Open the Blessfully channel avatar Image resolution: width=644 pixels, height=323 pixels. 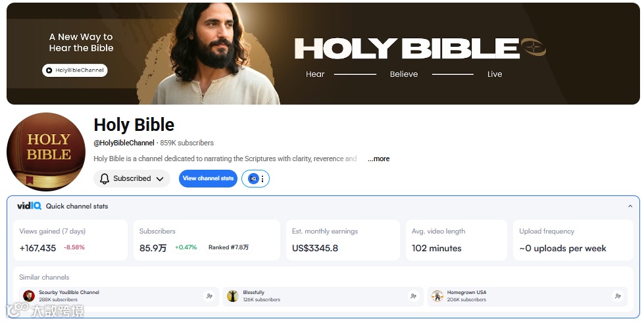point(233,296)
